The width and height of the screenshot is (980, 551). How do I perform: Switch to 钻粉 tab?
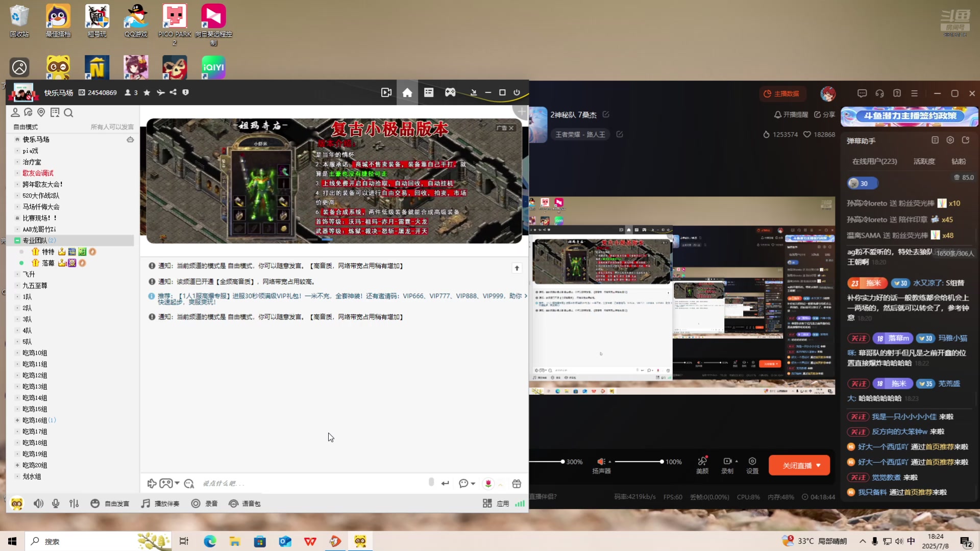point(959,161)
